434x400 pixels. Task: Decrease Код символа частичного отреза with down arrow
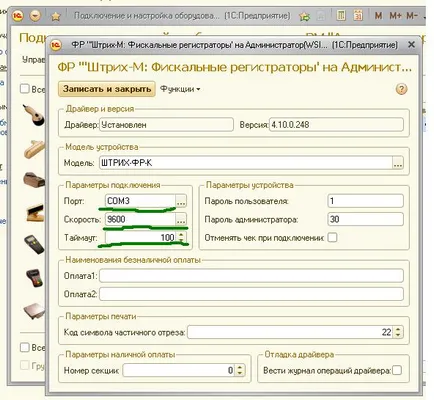[x=398, y=335]
